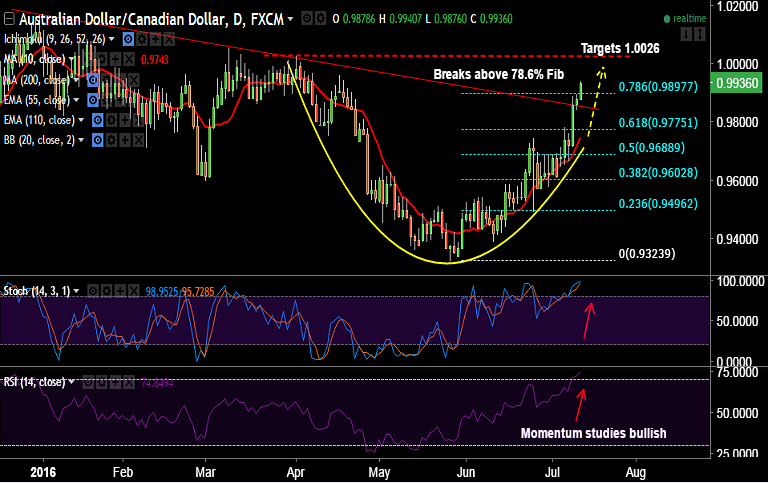
Task: Open BB (20, close, 2) settings gear
Action: [111, 141]
